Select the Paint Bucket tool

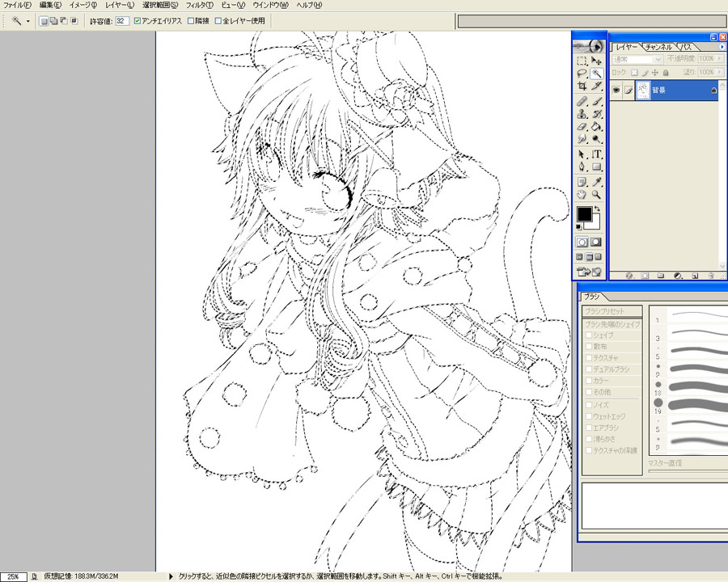tap(597, 126)
